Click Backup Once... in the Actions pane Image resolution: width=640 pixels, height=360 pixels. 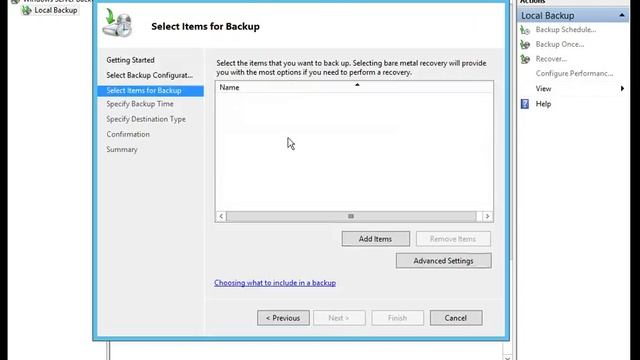click(x=560, y=44)
